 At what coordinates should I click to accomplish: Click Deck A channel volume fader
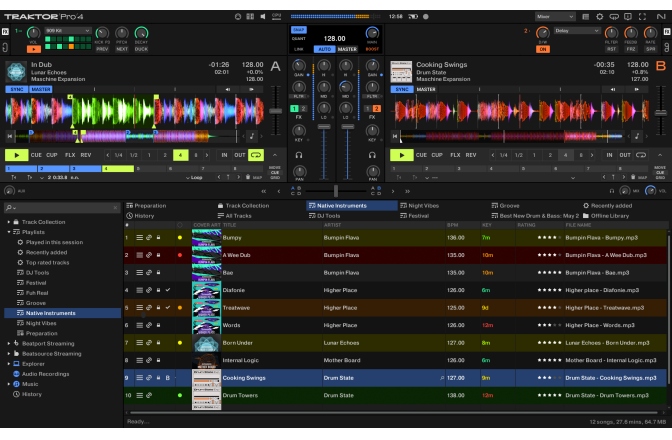324,127
